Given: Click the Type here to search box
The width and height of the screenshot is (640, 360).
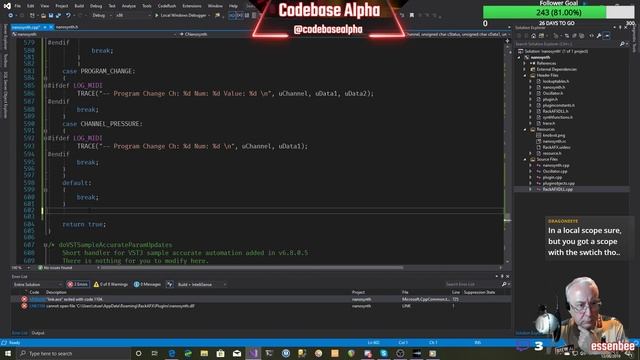Looking at the screenshot, I should tap(73, 353).
